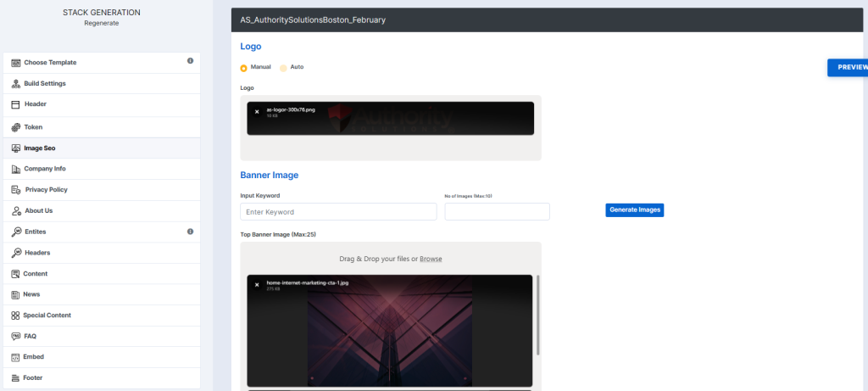Click the Company Info building icon
Screen dimensions: 868x391
[16, 169]
